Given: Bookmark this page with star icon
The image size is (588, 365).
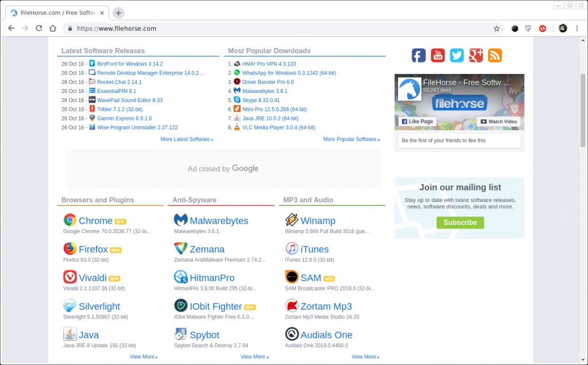Looking at the screenshot, I should (497, 28).
